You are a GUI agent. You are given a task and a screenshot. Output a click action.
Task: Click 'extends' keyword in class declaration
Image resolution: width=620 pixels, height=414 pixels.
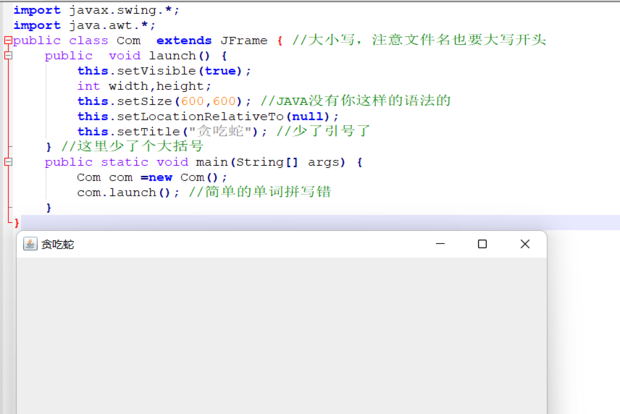[184, 41]
